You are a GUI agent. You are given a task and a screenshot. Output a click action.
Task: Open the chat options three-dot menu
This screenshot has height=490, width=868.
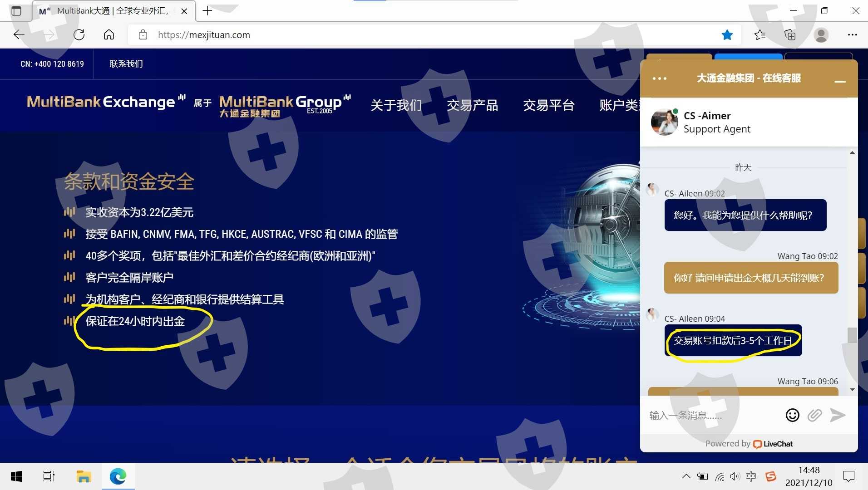[659, 78]
